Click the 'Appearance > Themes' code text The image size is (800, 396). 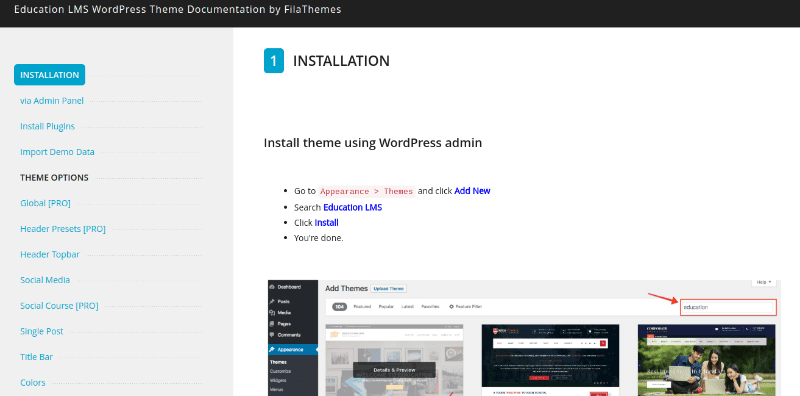[366, 191]
